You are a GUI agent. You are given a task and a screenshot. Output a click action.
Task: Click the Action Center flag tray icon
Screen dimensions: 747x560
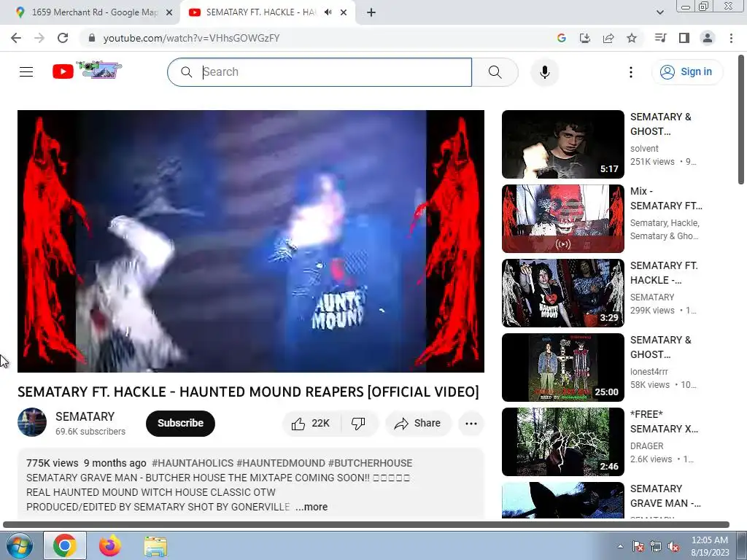point(638,546)
